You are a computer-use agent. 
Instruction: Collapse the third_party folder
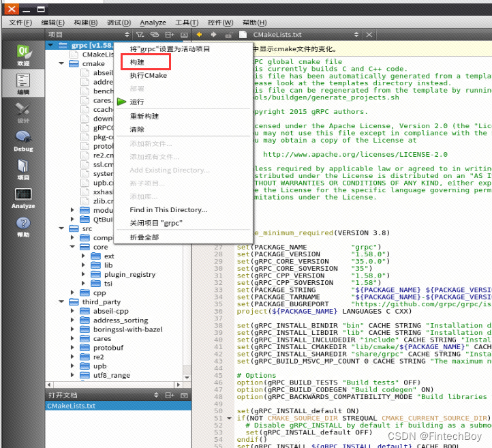point(61,301)
